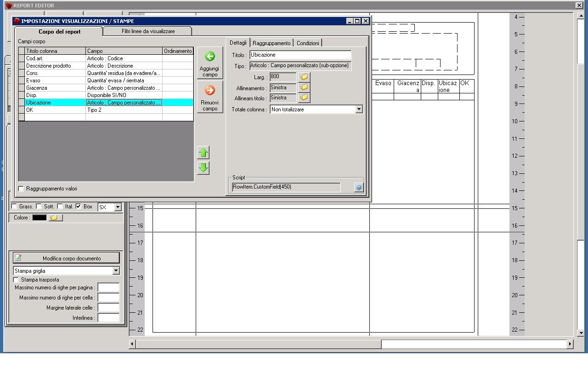The width and height of the screenshot is (588, 368).
Task: Click the Disponibile SI/NO field cell
Action: pyautogui.click(x=124, y=95)
